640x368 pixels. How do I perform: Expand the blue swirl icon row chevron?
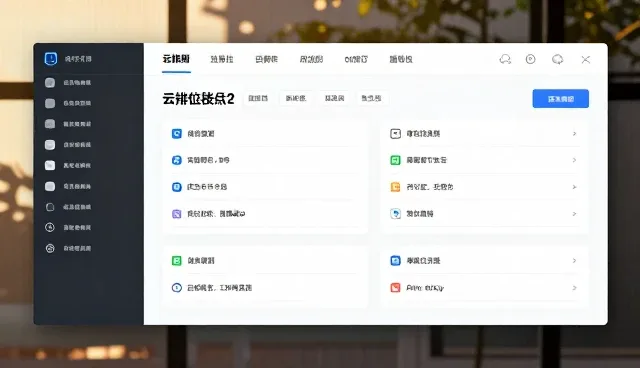[x=574, y=214]
